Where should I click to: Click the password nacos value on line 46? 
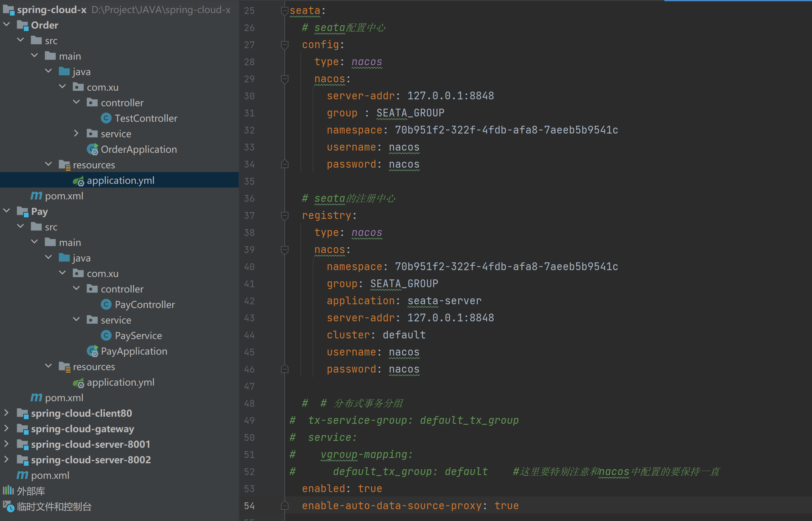pos(404,369)
